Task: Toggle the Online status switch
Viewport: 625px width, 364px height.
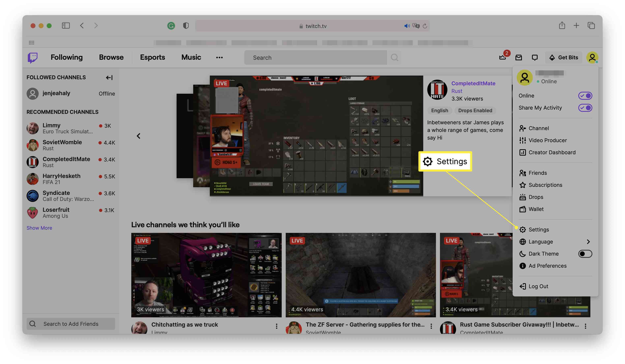Action: click(585, 96)
